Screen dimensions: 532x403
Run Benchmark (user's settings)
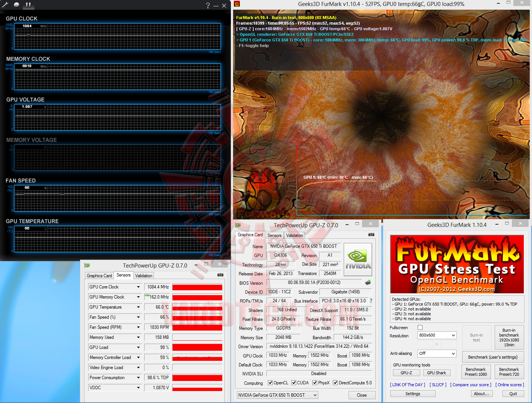tap(493, 357)
